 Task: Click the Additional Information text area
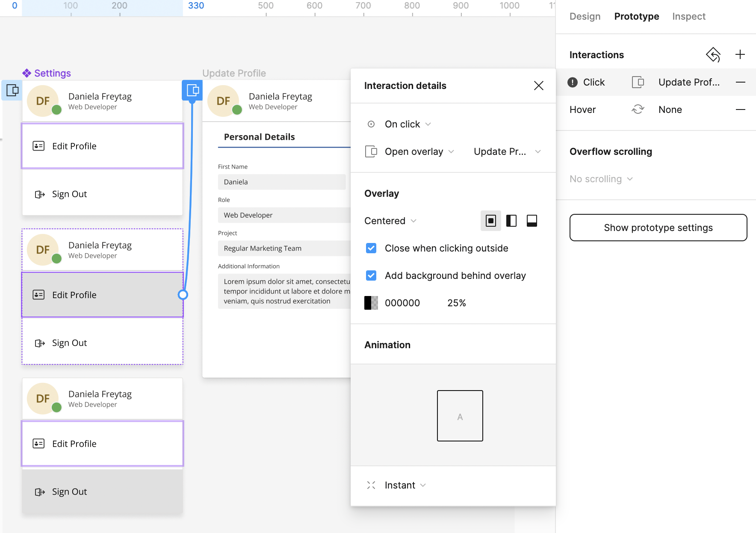[284, 291]
